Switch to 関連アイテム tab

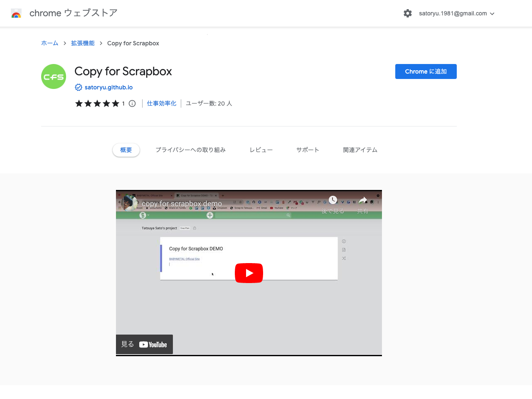[x=360, y=150]
